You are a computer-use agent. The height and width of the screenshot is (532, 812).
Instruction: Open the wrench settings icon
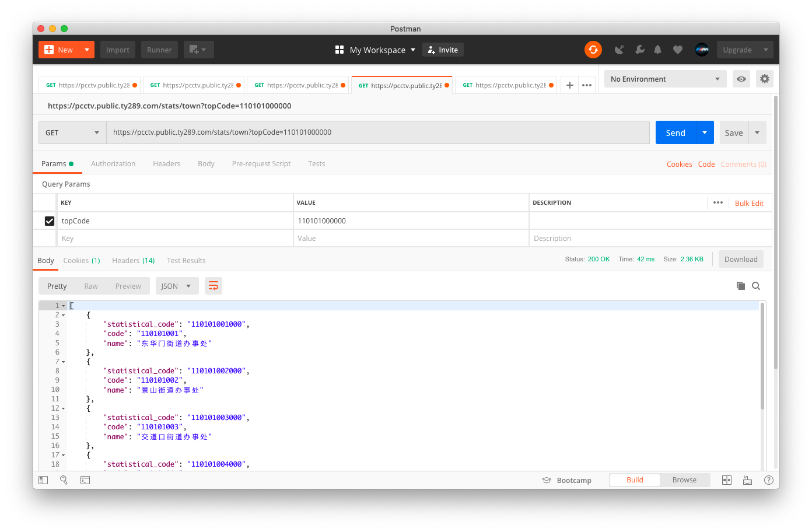(640, 50)
